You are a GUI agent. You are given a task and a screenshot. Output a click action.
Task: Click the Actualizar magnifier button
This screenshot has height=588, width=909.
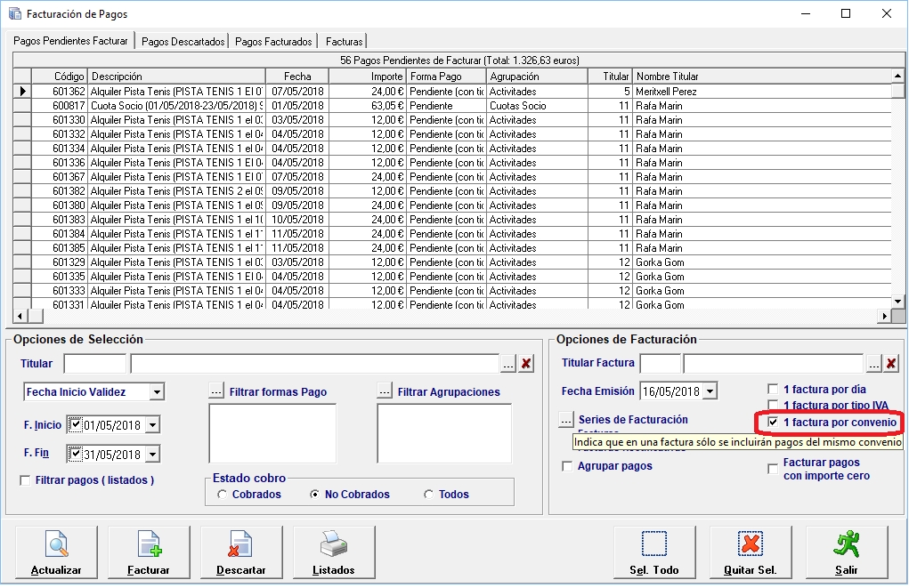coord(56,552)
